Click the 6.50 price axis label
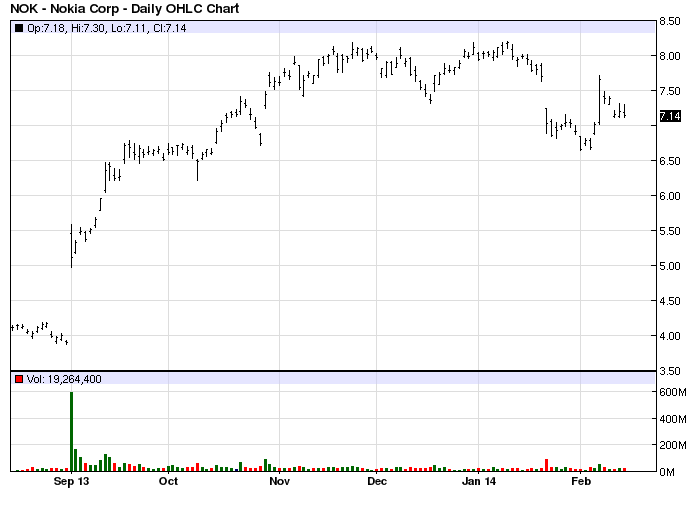 tap(670, 161)
